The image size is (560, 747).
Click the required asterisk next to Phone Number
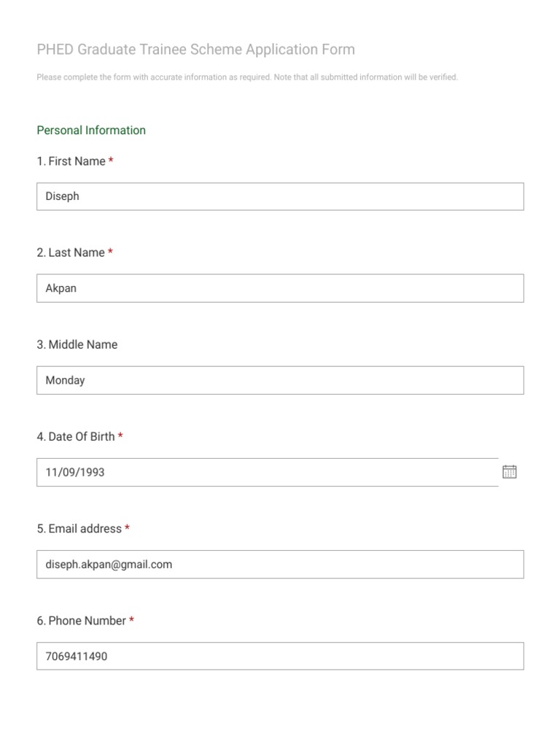click(x=131, y=619)
